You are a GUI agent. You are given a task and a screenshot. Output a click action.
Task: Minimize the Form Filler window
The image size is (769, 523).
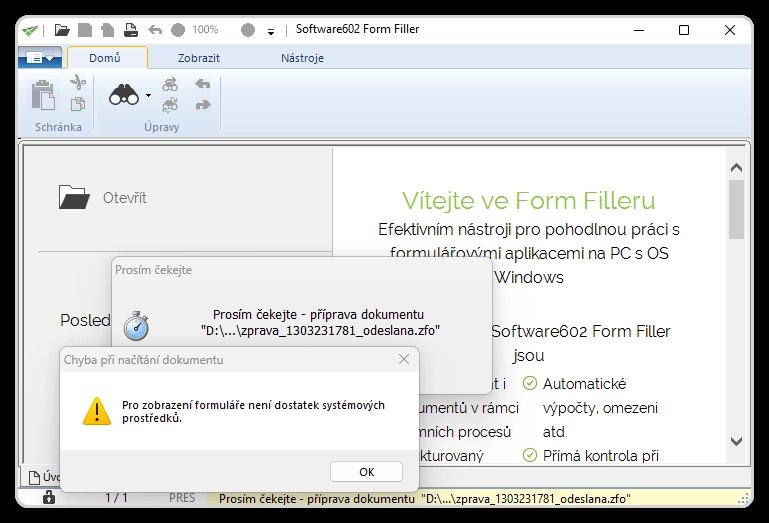(x=639, y=30)
